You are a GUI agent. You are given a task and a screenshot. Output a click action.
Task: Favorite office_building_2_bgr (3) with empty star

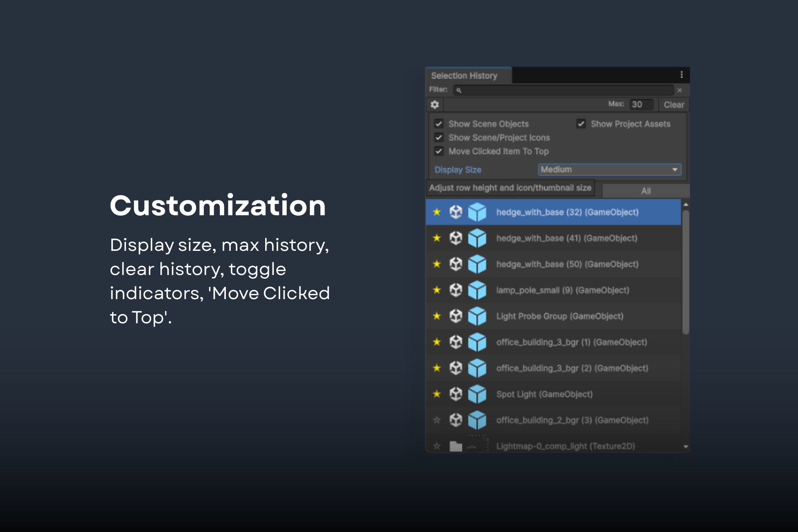pos(437,420)
